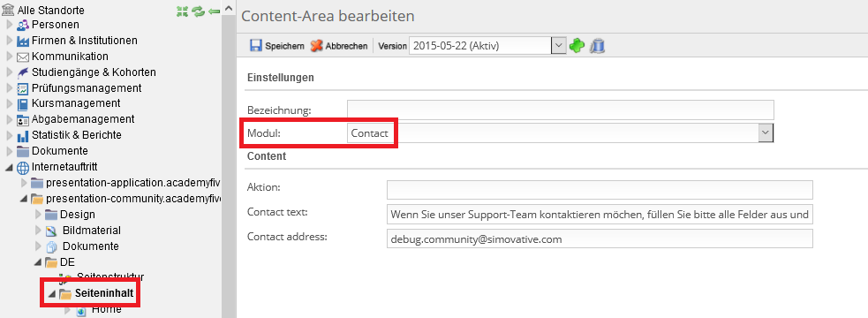Screen dimensions: 868x318
Task: Click the Abgabemanagement icon
Action: (x=23, y=119)
